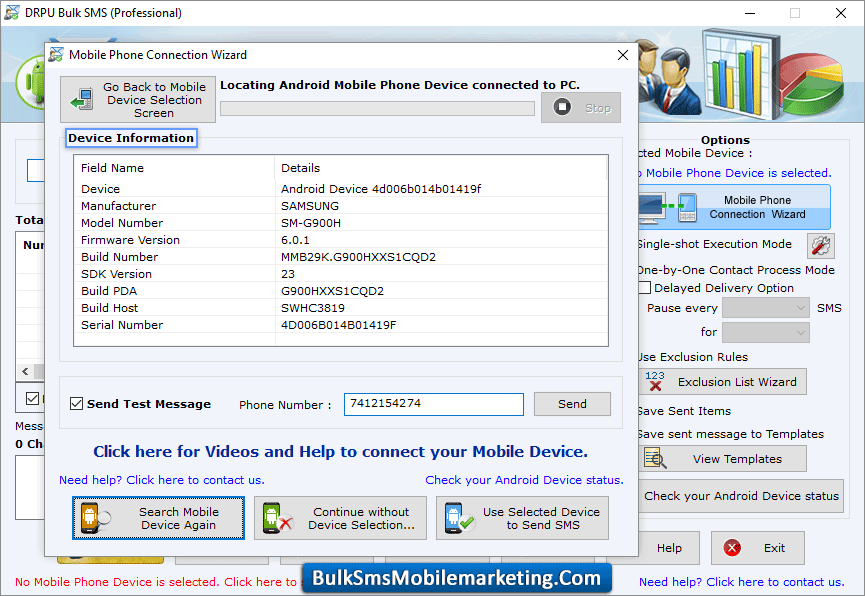This screenshot has height=596, width=865.
Task: Select Serial Number 4D006B014B01419F value
Action: [x=338, y=325]
